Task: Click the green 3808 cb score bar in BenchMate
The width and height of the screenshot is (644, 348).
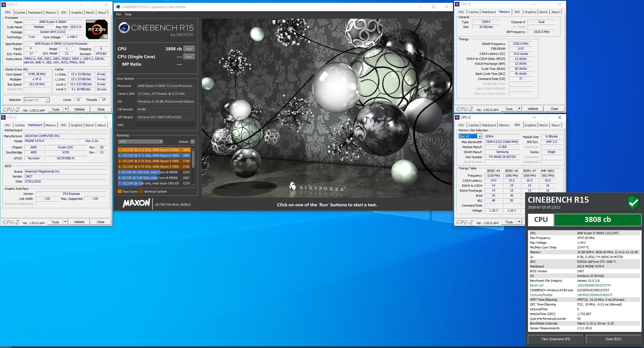Action: coord(598,220)
